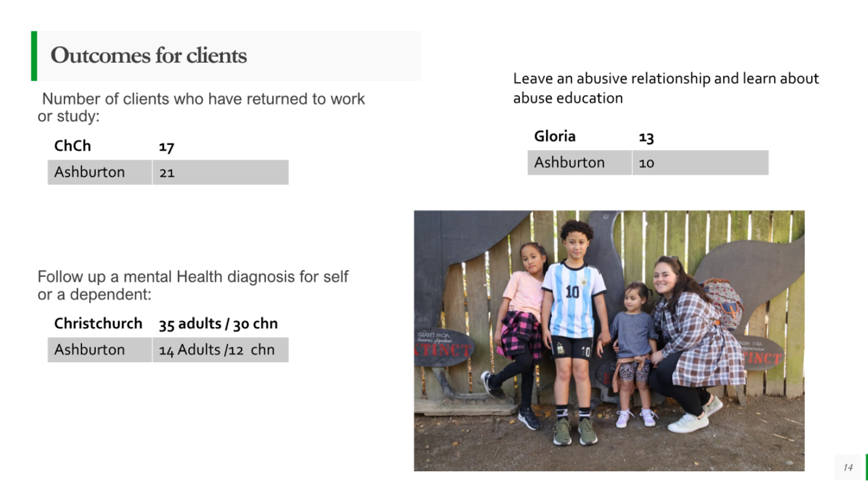Click the family photo at the fence
Screen dimensions: 868x489
[x=609, y=341]
